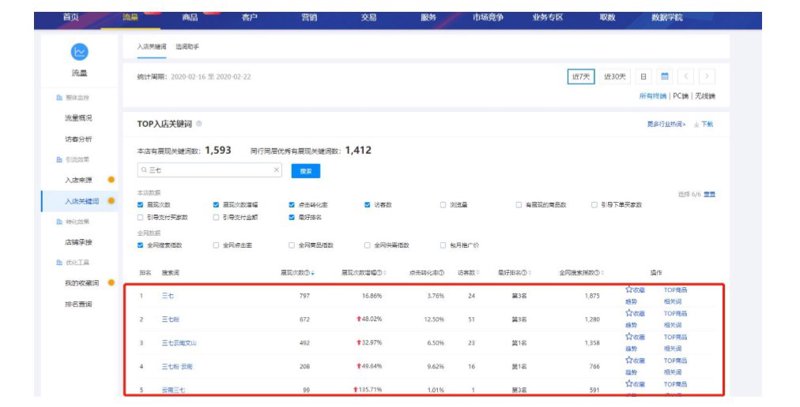Viewport: 800px width, 407px height.
Task: Check the 引导下单买家数 checkbox
Action: click(594, 205)
